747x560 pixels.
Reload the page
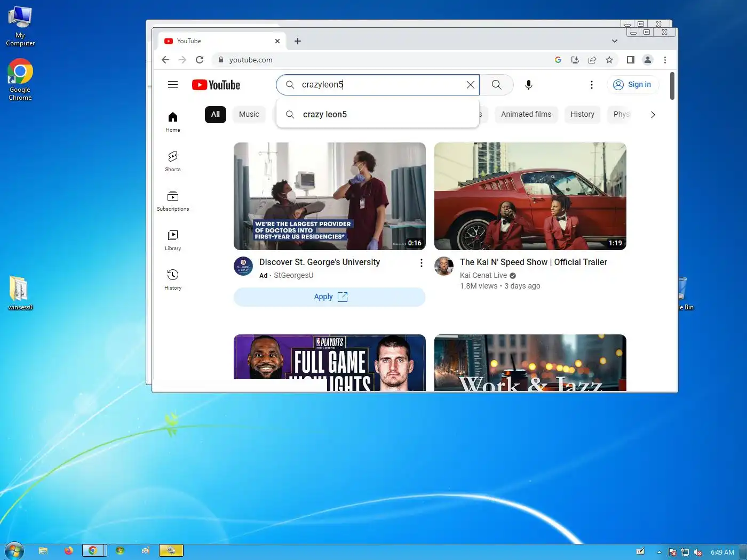point(200,60)
